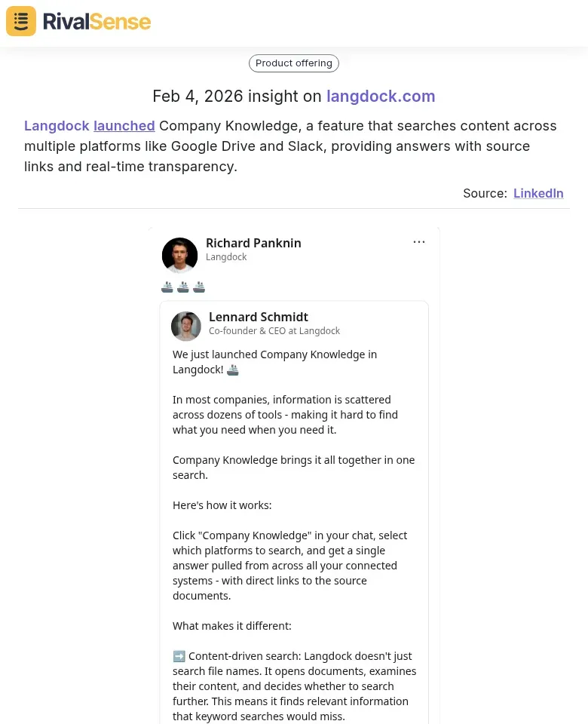Click the underlined "launched" link

tap(124, 125)
